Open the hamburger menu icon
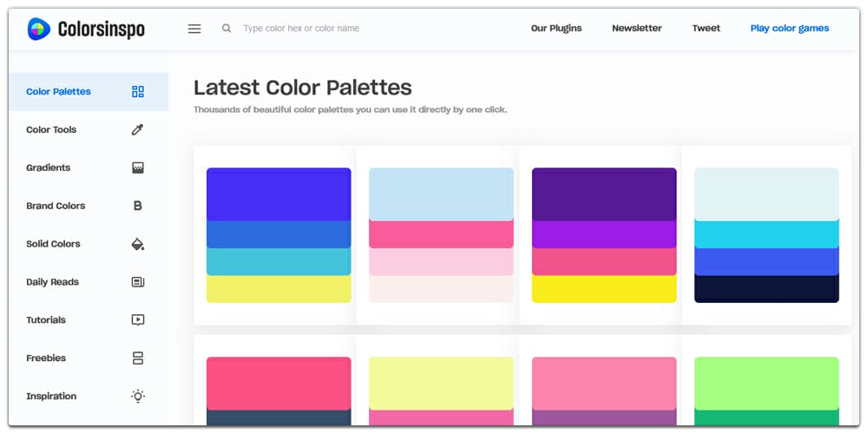 point(194,29)
